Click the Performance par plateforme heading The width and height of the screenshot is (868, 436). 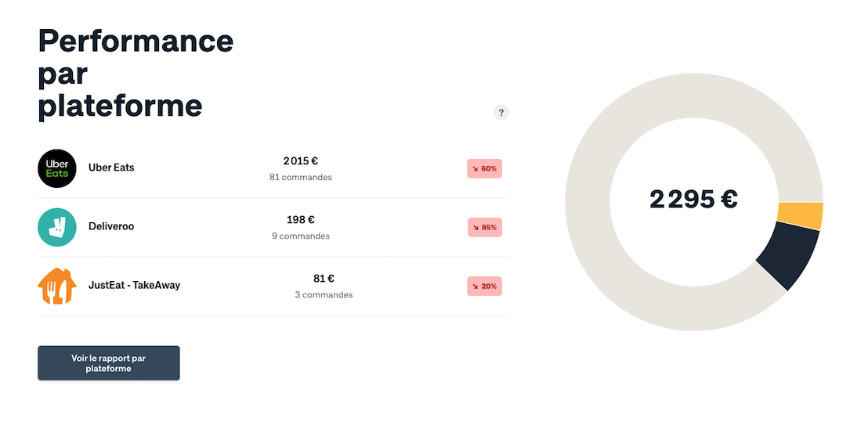(x=136, y=73)
